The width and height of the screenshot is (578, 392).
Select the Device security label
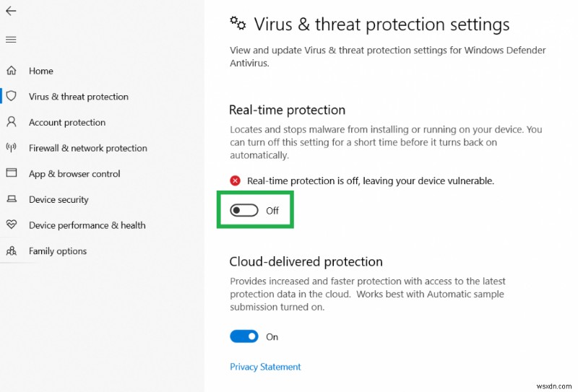point(59,199)
